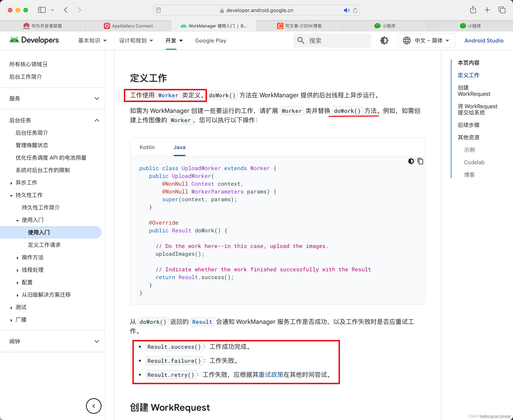Open the 中文 – 简体 language dropdown
Screen dimensions: 513x420
tap(426, 40)
